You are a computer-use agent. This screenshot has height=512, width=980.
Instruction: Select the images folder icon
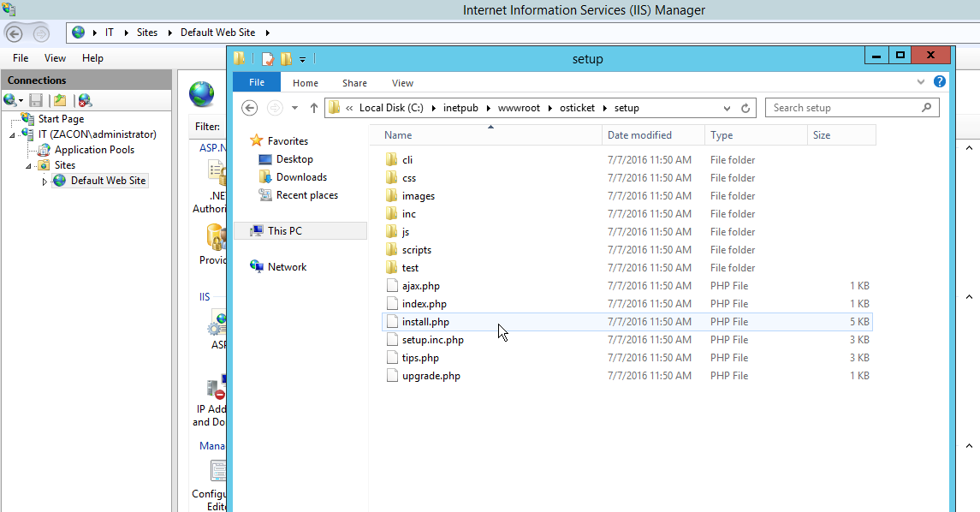(391, 196)
